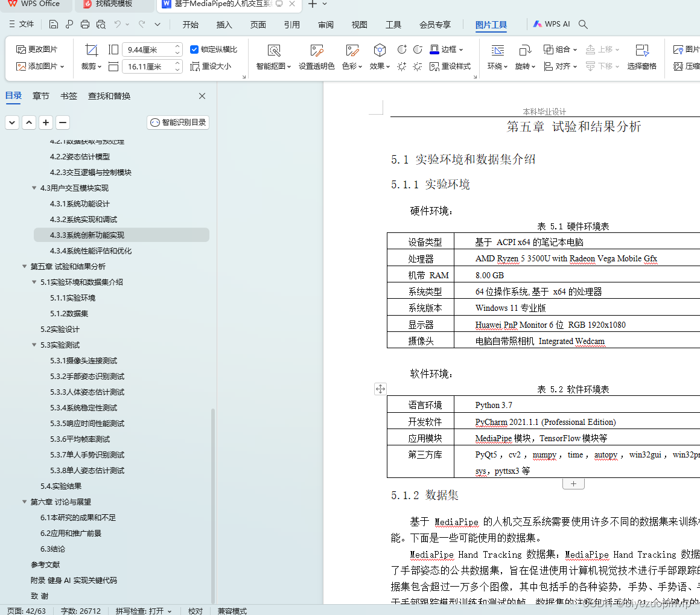Switch to the 审阅 ribbon tab
Viewport: 700px width, 615px height.
pos(326,25)
